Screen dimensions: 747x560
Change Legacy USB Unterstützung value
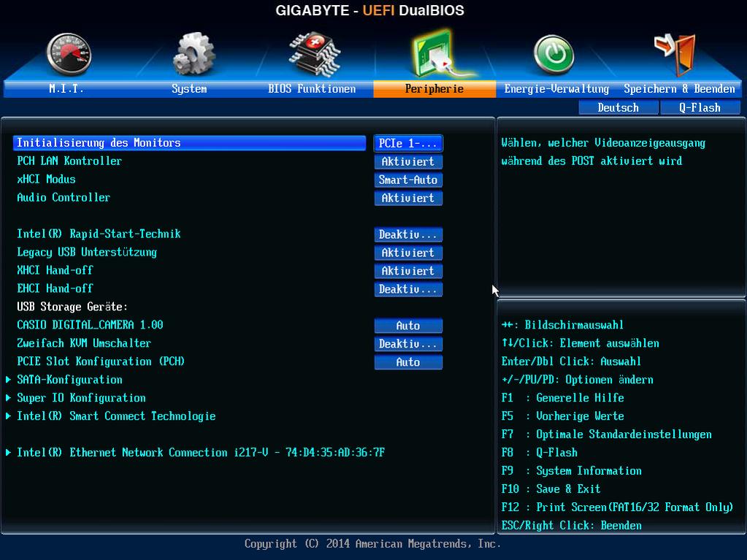[408, 253]
